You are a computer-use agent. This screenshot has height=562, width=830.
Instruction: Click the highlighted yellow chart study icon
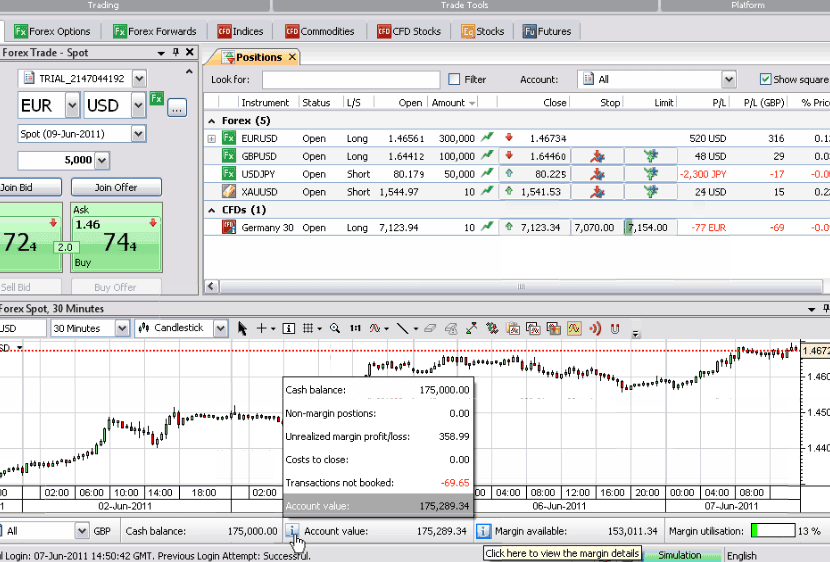tap(574, 329)
